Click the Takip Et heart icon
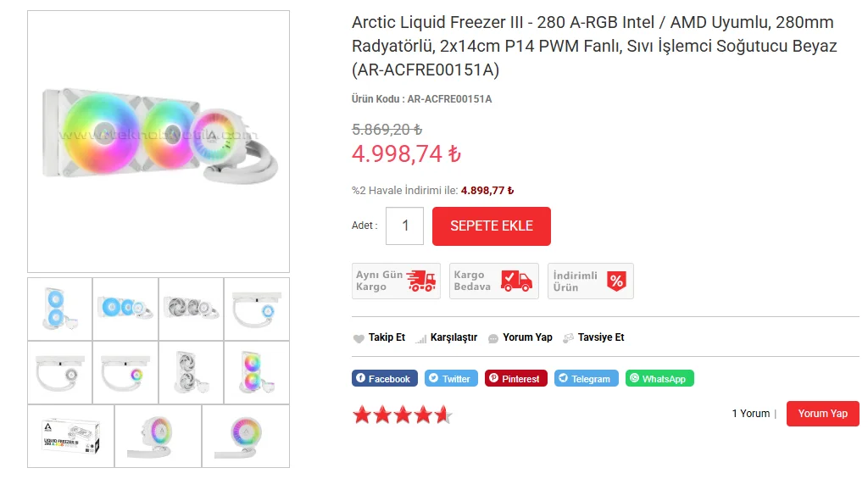 [x=359, y=338]
